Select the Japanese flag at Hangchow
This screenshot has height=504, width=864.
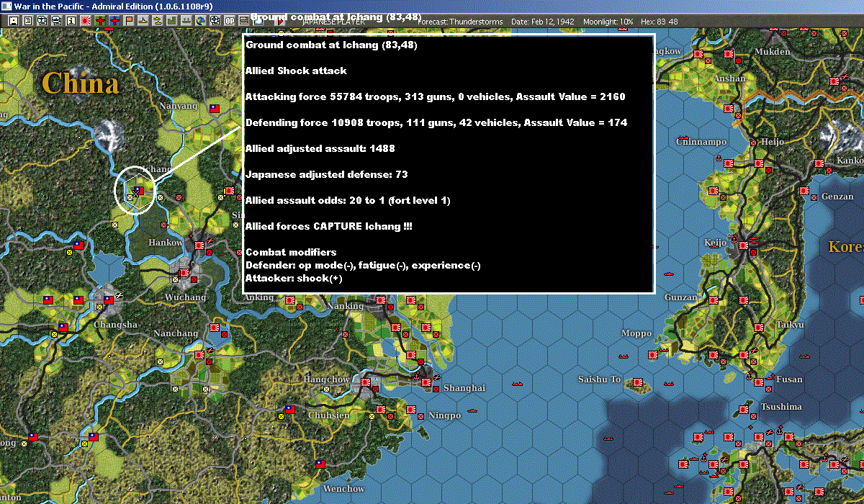[365, 382]
